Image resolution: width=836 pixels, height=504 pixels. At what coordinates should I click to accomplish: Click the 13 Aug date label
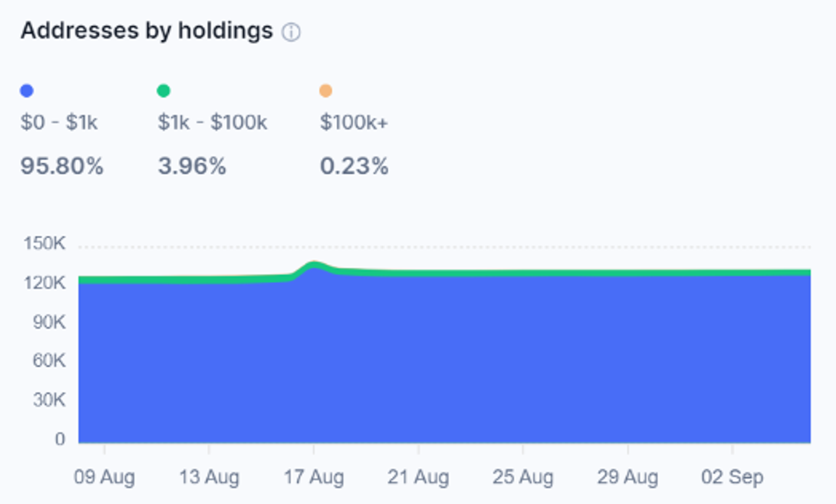pyautogui.click(x=209, y=477)
